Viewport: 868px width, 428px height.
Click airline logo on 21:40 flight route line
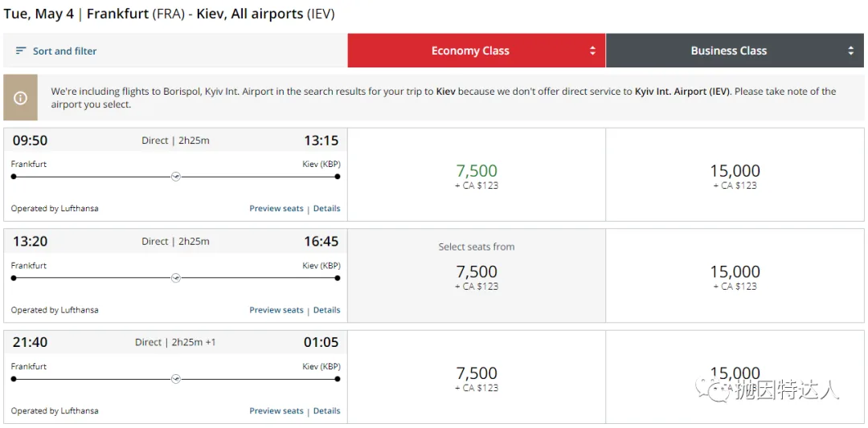(x=176, y=379)
